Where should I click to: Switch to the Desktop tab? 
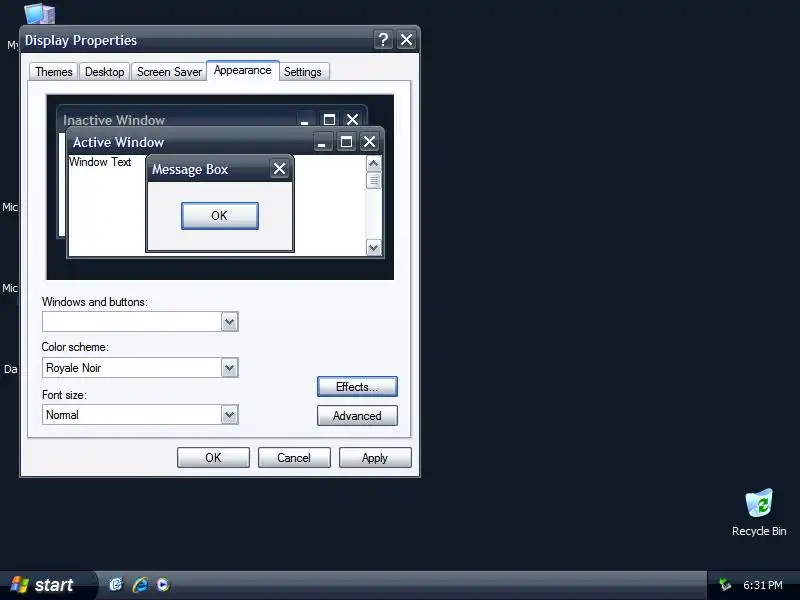pyautogui.click(x=105, y=72)
